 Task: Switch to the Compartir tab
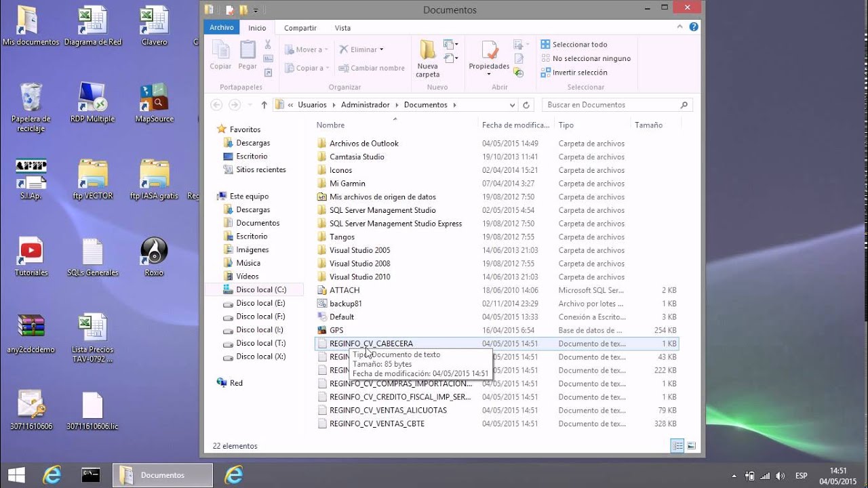point(300,28)
